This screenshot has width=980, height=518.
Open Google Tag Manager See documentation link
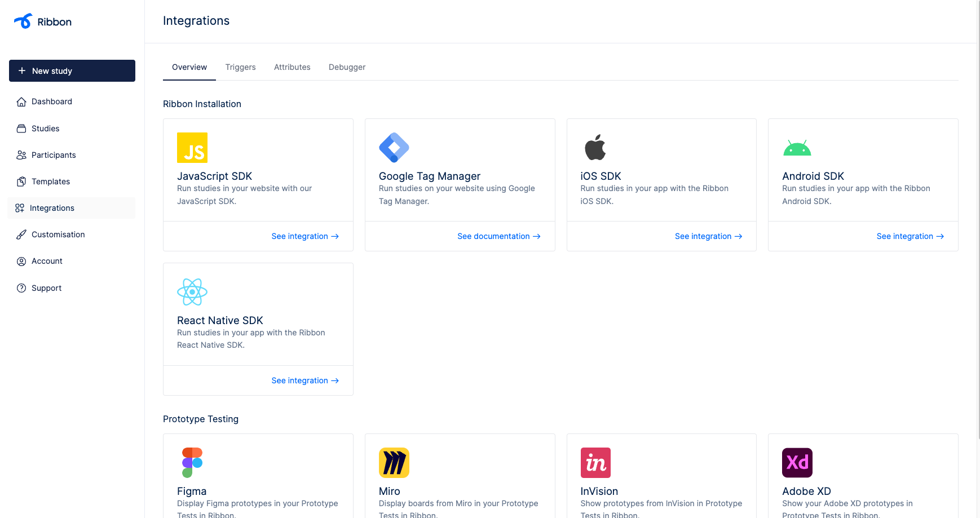(x=499, y=236)
